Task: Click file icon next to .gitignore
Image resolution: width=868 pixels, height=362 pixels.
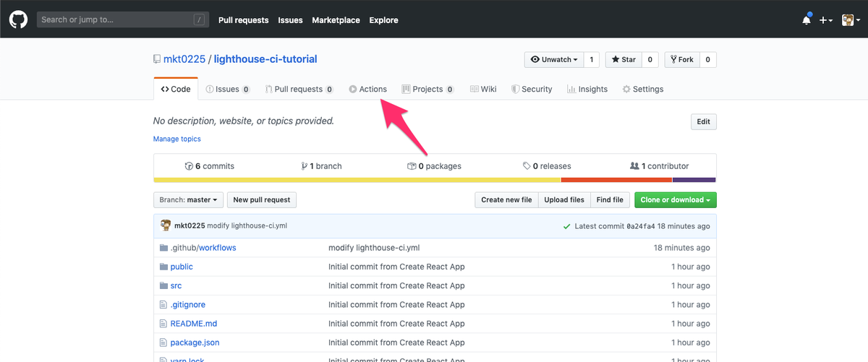Action: [163, 305]
